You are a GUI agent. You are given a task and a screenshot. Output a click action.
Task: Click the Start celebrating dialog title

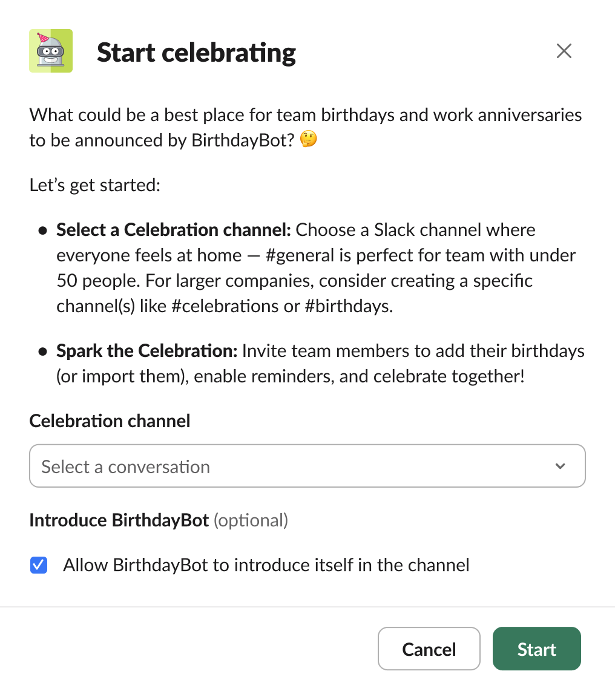coord(196,52)
